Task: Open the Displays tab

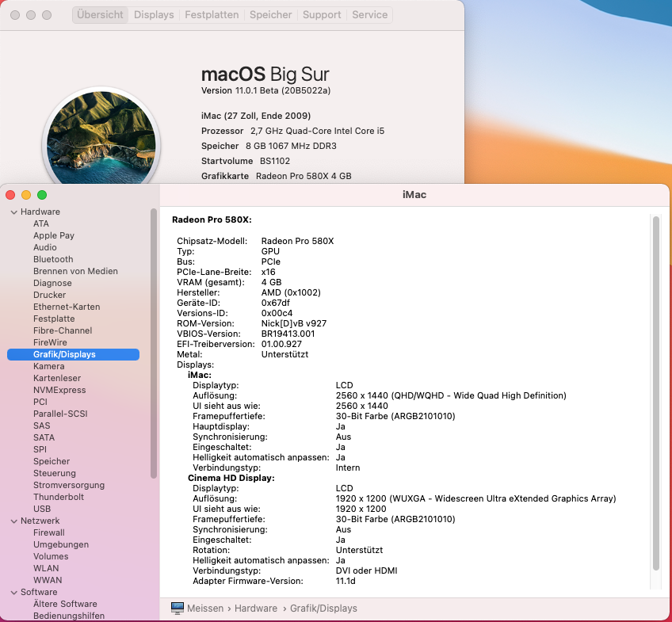Action: tap(154, 15)
